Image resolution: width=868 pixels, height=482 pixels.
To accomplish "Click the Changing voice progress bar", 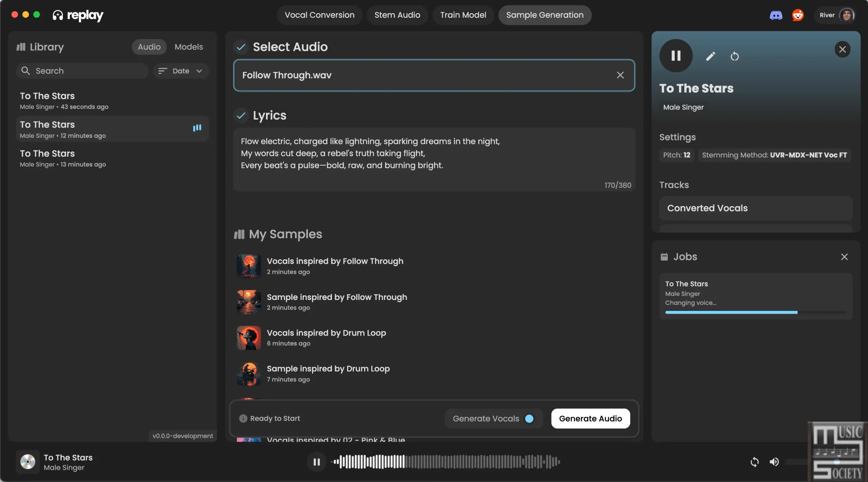I will pyautogui.click(x=756, y=313).
